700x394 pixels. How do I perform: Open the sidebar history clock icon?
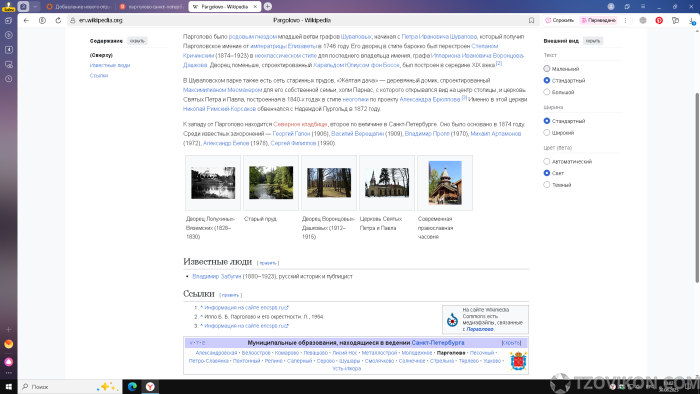click(8, 79)
